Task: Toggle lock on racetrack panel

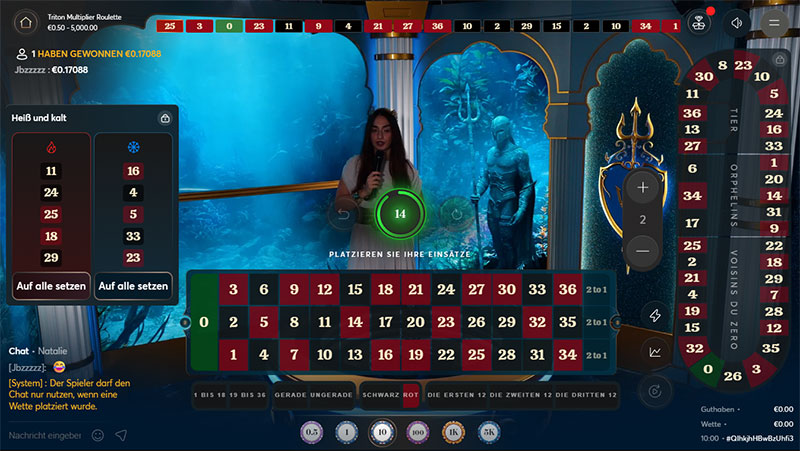Action: coord(780,60)
